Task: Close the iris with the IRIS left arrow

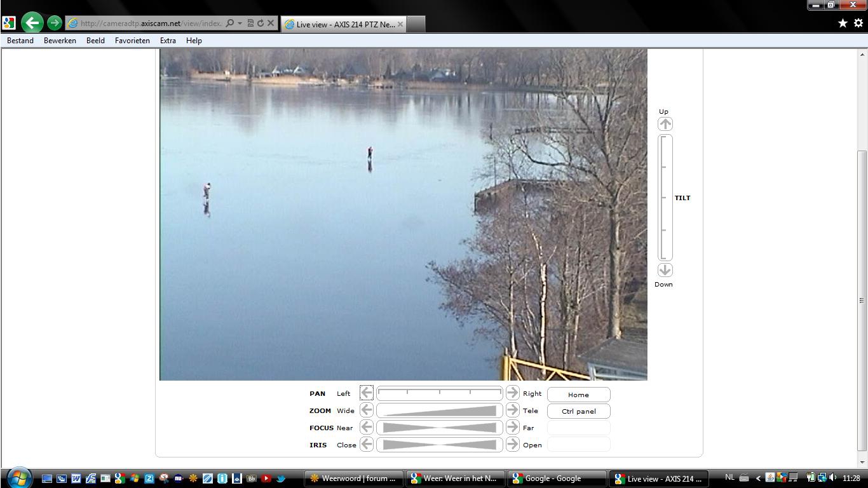Action: coord(367,444)
